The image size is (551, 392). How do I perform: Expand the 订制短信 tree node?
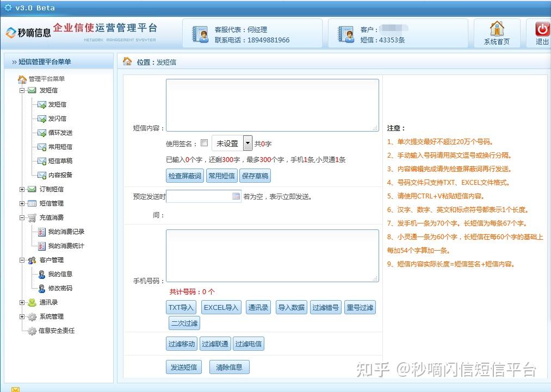coord(22,189)
